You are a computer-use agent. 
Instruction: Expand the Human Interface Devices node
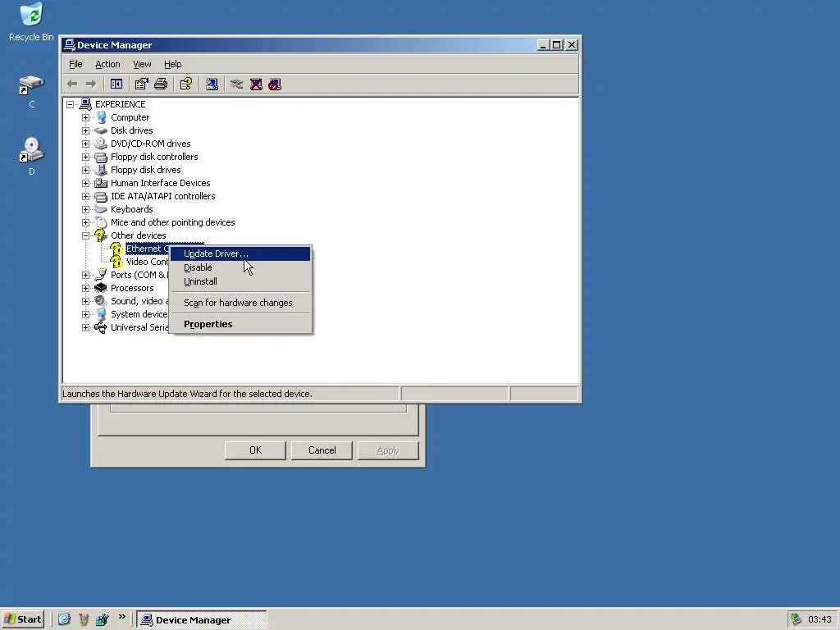[x=85, y=183]
